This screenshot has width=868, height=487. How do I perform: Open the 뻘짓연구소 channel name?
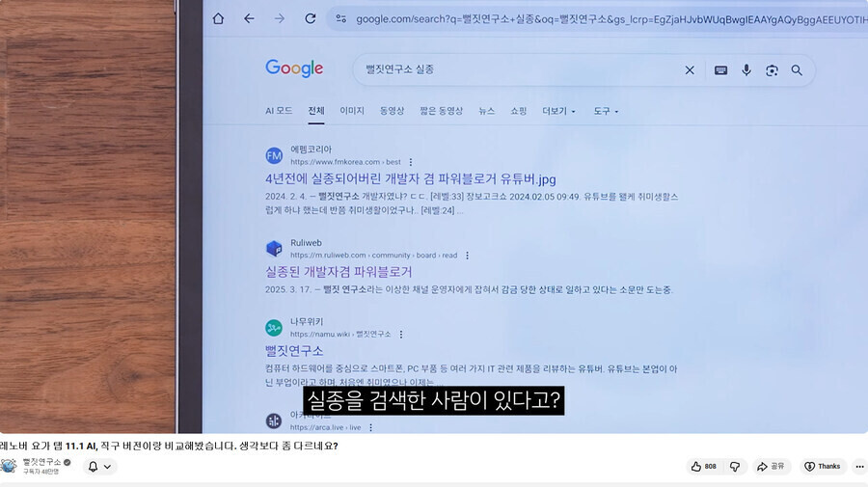(x=42, y=462)
